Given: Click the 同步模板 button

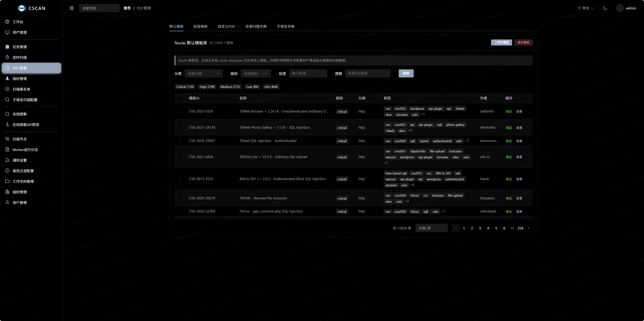Looking at the screenshot, I should click(x=502, y=42).
